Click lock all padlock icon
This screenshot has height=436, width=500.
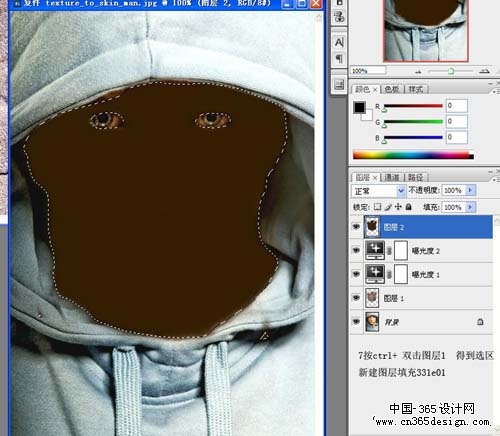click(x=408, y=207)
